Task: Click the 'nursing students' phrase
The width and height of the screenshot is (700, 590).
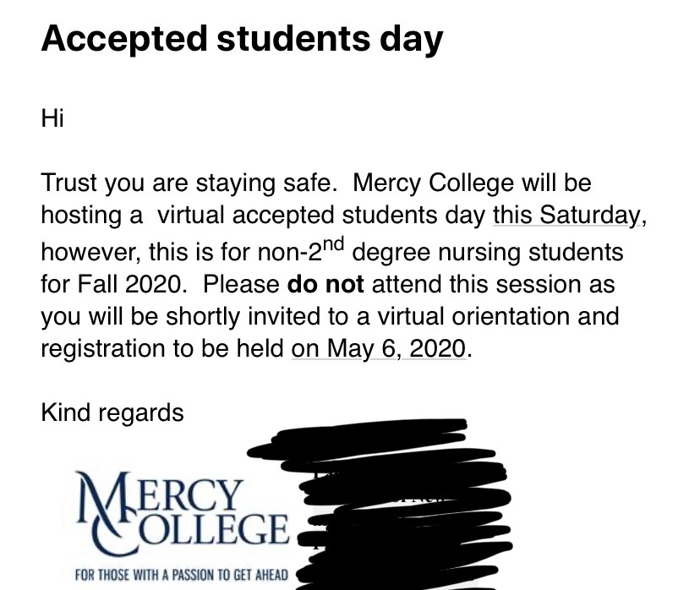Action: pos(531,252)
